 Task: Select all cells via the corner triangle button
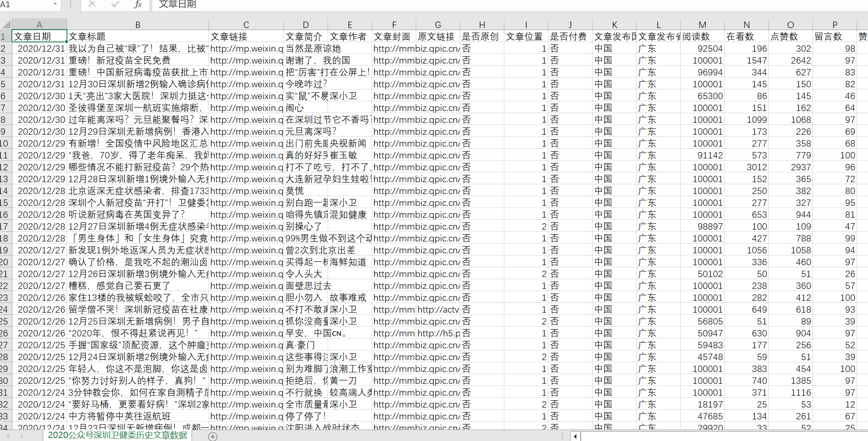(6, 24)
